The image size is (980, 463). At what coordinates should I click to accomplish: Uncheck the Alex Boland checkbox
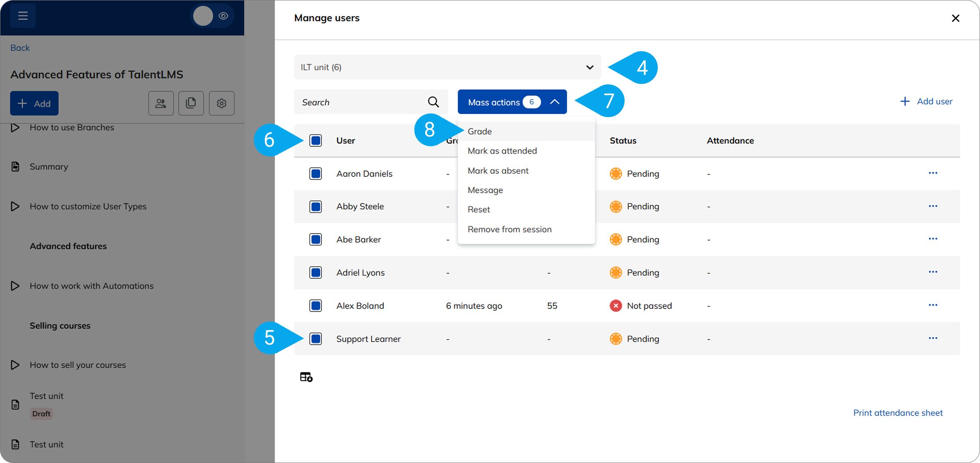tap(315, 306)
